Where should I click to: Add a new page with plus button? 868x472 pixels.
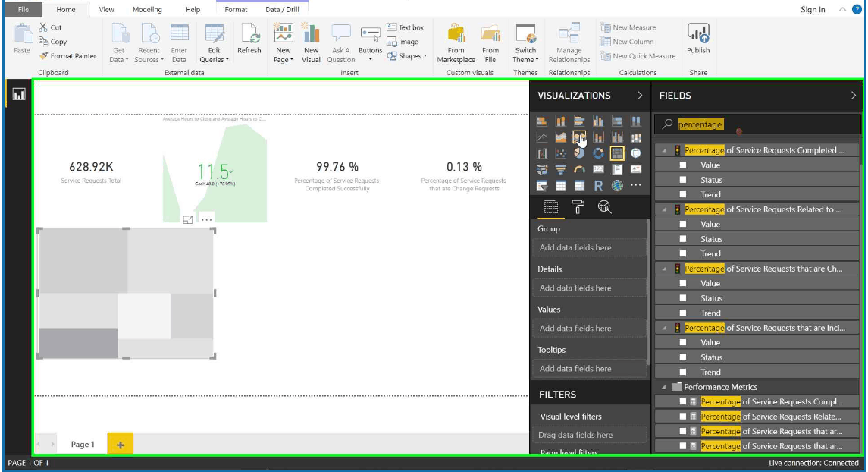pyautogui.click(x=120, y=444)
